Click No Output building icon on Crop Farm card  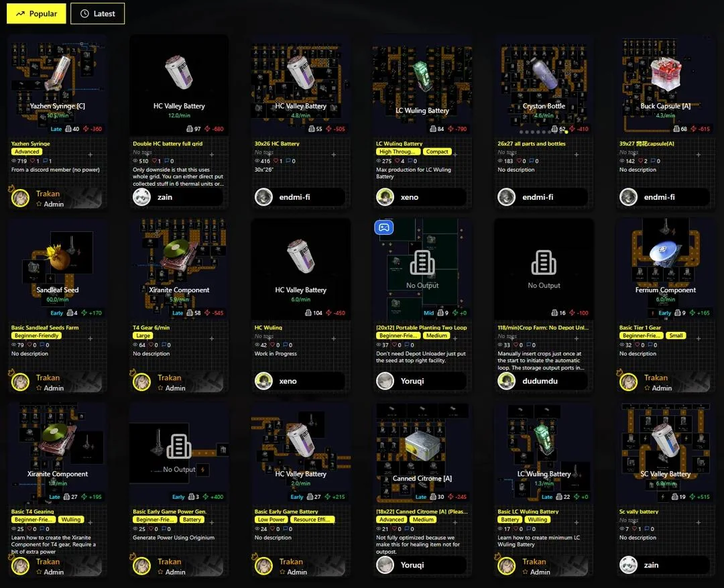(x=544, y=262)
